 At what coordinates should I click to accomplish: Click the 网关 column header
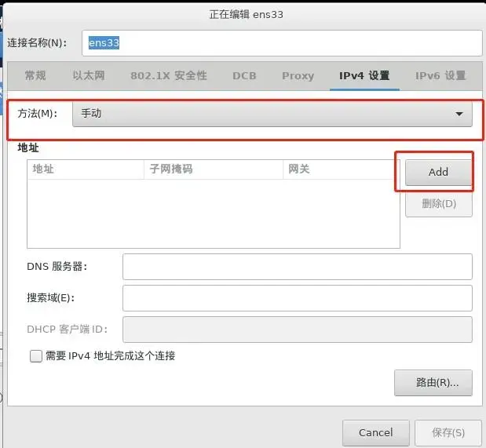point(342,169)
